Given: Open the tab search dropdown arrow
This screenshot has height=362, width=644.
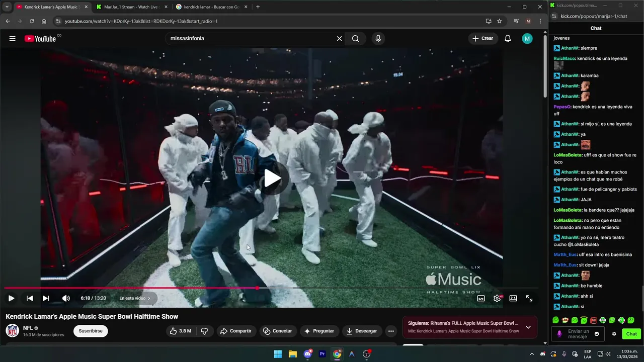Looking at the screenshot, I should tap(7, 7).
